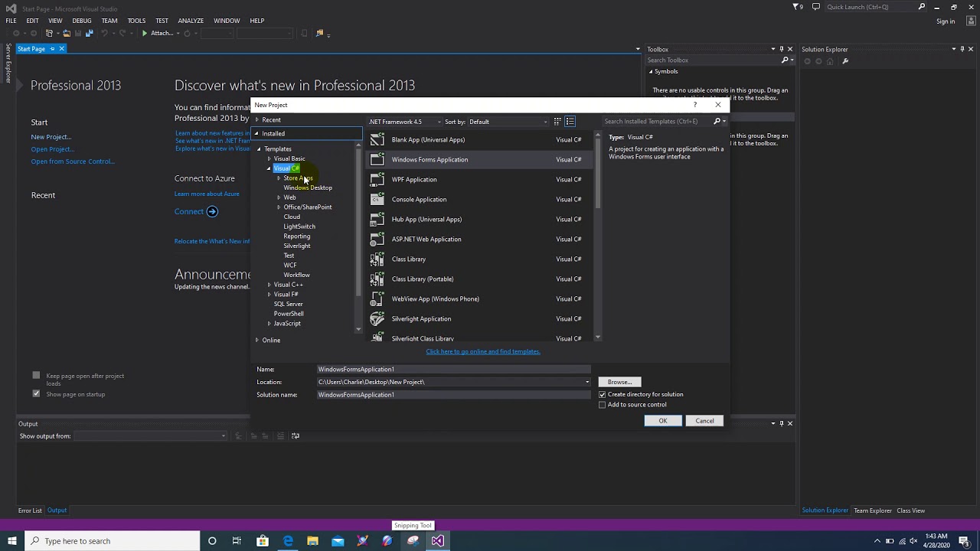Viewport: 980px width, 551px height.
Task: Click the Toolbox search magnifier icon
Action: coord(785,60)
